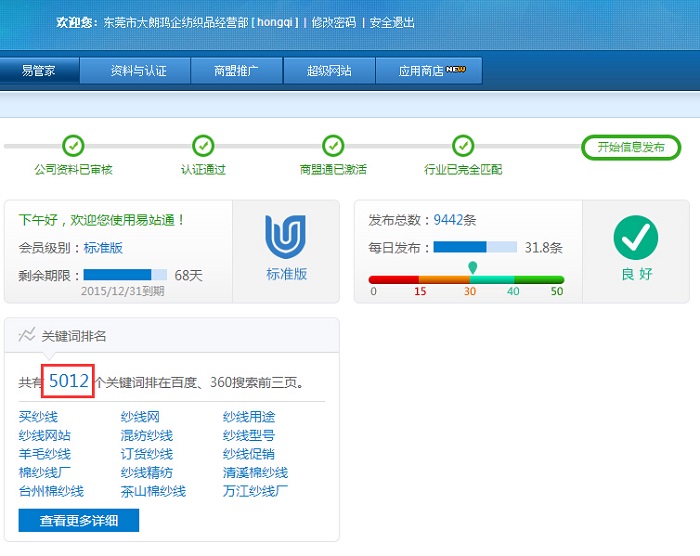Image resolution: width=700 pixels, height=556 pixels.
Task: Click the 商盟通已激活 step check icon
Action: point(333,146)
